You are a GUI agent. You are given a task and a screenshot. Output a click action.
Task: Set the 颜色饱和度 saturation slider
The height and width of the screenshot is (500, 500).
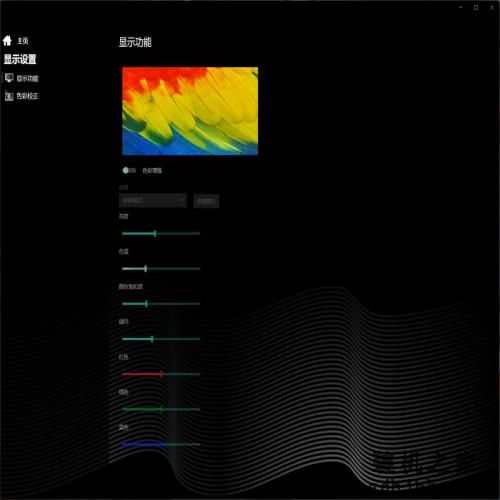pyautogui.click(x=161, y=304)
